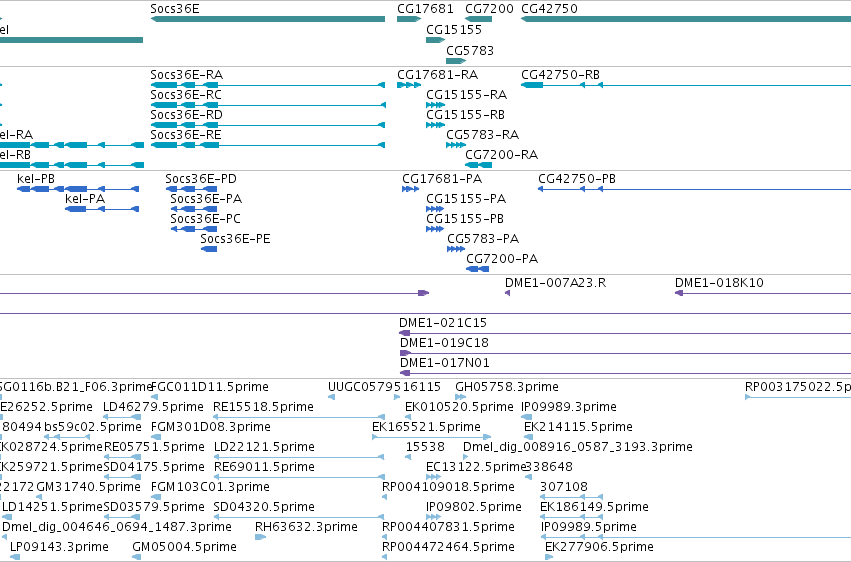Open the Socs36E-PE coding sequence
The height and width of the screenshot is (562, 851).
pyautogui.click(x=209, y=249)
